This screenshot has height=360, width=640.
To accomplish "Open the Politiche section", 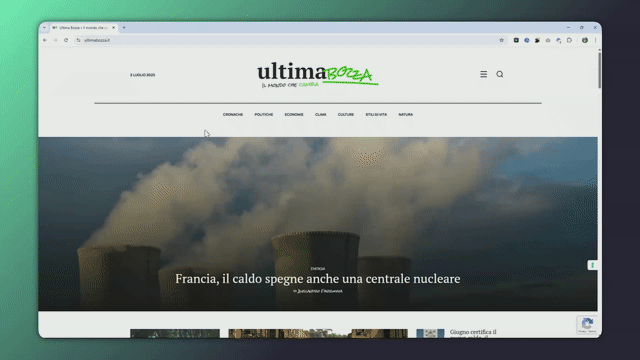I will coord(264,115).
